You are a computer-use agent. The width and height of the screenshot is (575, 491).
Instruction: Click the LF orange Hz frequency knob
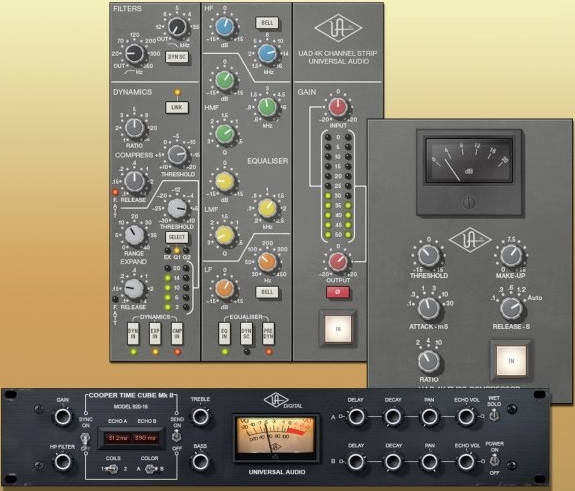pos(267,261)
